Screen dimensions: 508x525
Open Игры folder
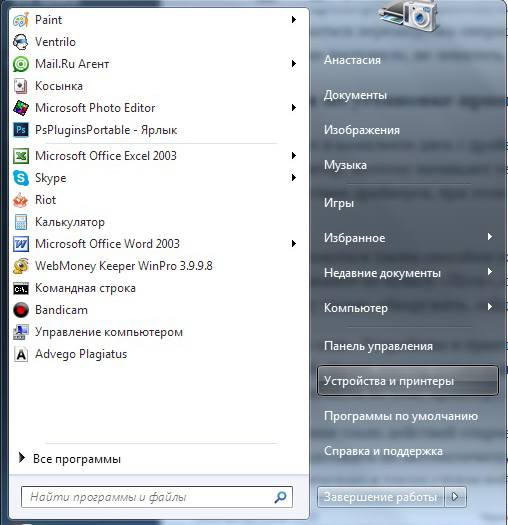click(339, 203)
